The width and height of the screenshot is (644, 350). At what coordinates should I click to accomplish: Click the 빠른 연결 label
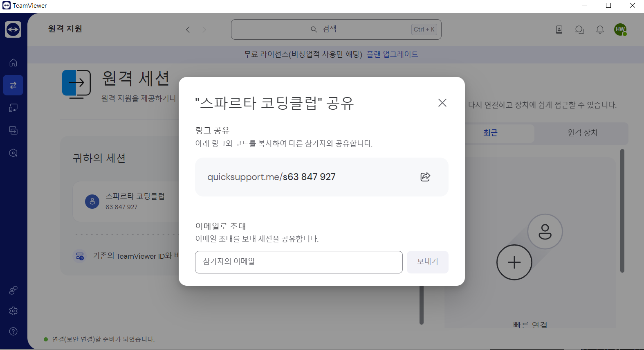[530, 325]
